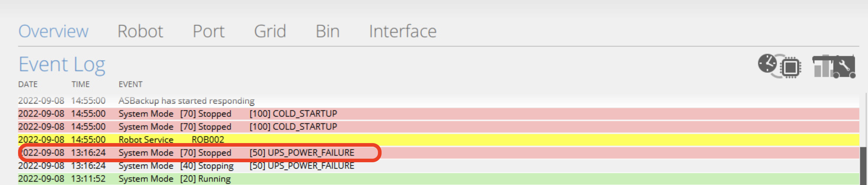Click the Event Log heading
The image size is (868, 185).
[62, 65]
